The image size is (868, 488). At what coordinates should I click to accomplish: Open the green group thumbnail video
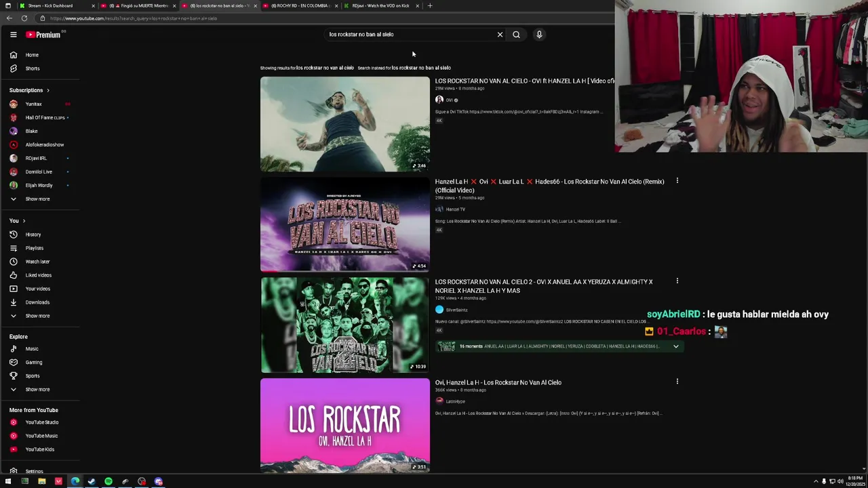[x=345, y=325]
